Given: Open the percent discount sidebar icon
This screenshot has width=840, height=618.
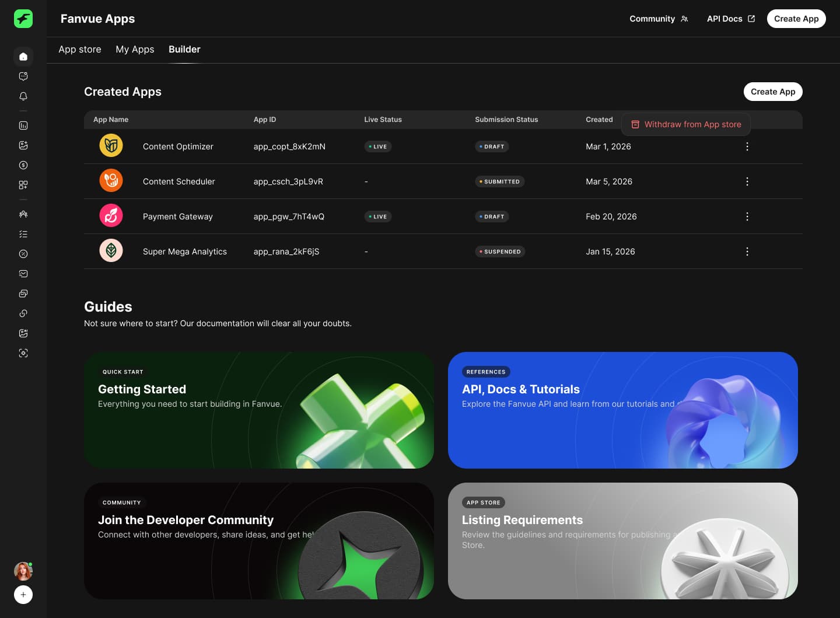Looking at the screenshot, I should tap(23, 254).
